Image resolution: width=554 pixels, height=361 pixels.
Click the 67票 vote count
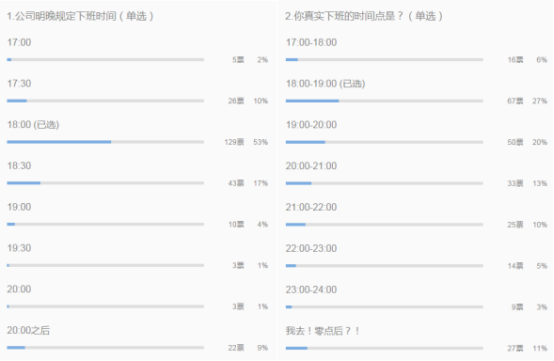(515, 101)
